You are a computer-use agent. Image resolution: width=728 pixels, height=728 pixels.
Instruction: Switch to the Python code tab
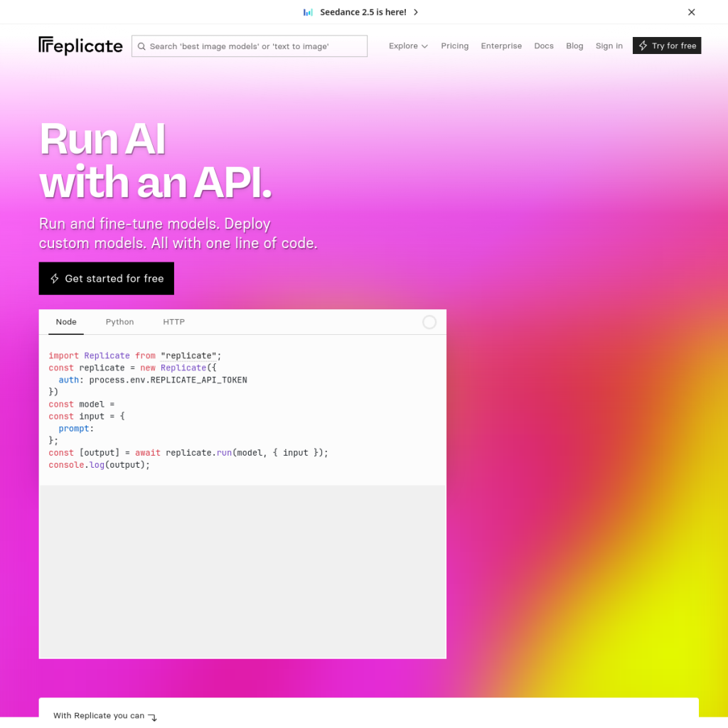[x=119, y=322]
